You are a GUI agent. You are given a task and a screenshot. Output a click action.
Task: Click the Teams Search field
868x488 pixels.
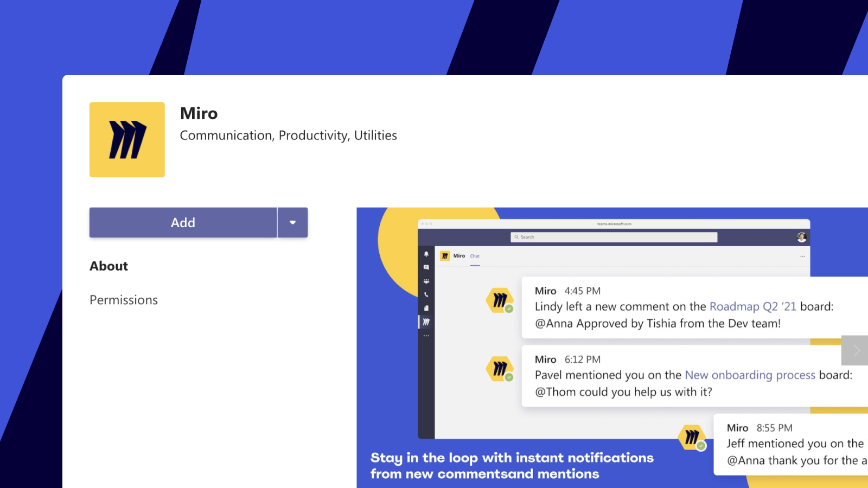point(614,237)
